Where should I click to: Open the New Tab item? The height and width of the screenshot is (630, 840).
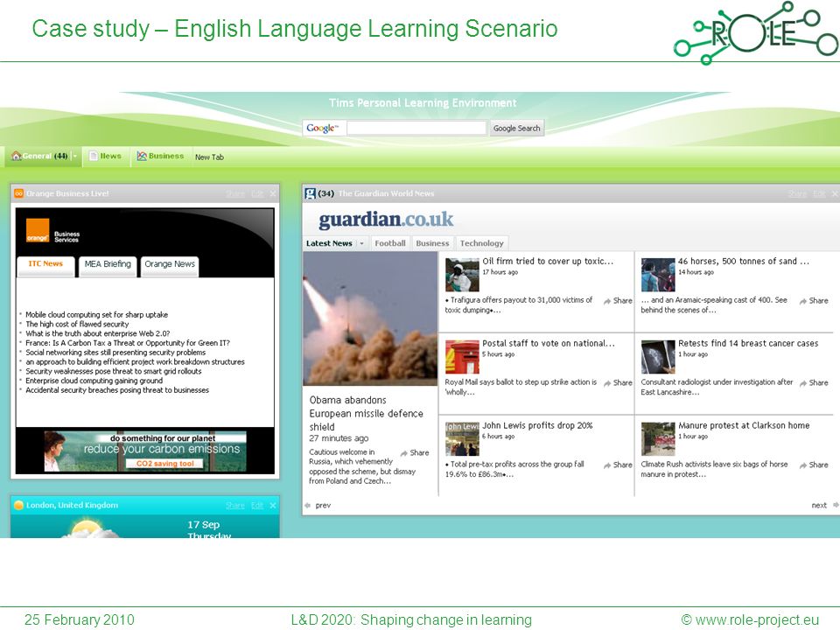point(209,157)
